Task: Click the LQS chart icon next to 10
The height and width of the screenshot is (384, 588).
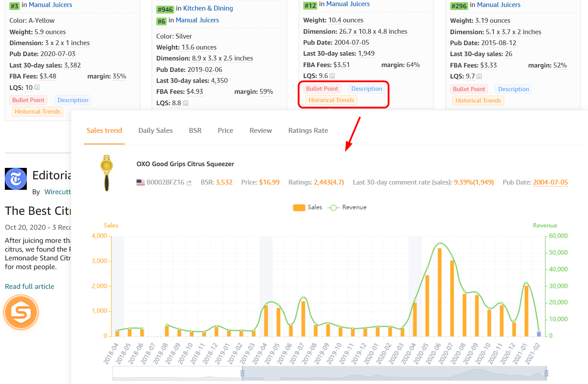Action: tap(37, 88)
